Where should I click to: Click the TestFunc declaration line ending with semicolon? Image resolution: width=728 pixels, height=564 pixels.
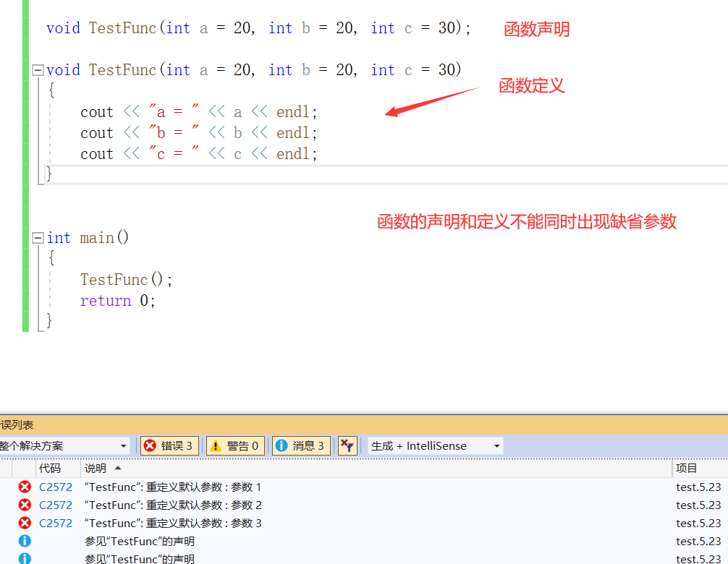point(258,28)
